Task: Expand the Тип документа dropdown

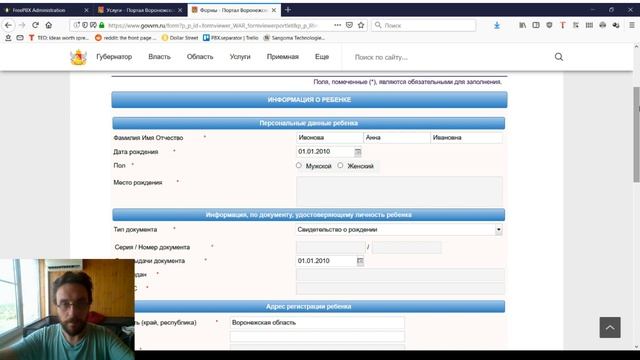Action: (x=498, y=230)
